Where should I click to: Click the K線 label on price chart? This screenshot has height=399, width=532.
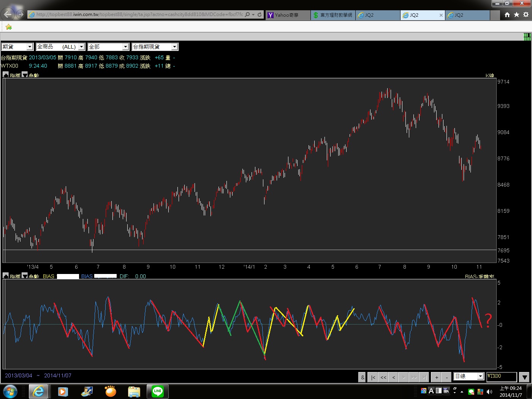(x=490, y=75)
